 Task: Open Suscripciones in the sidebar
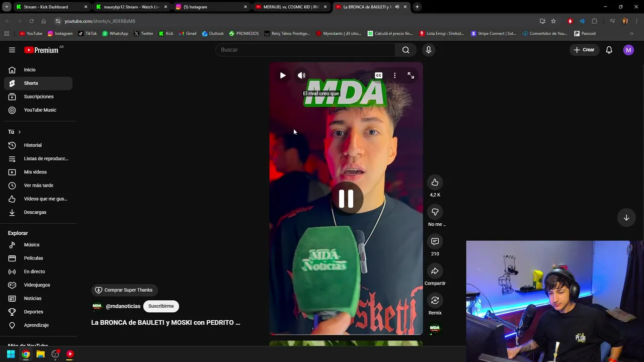(x=38, y=97)
